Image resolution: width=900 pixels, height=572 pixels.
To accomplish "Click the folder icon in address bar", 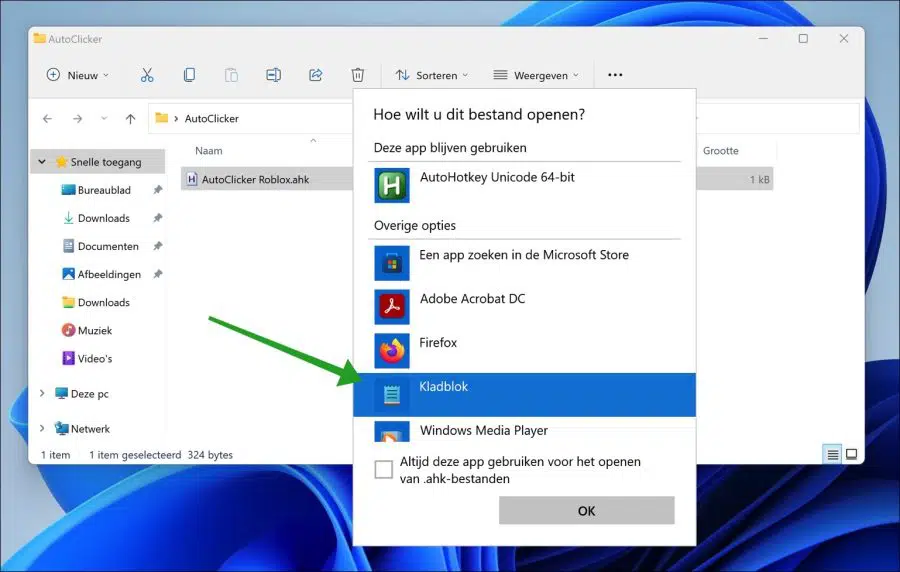I will point(162,118).
